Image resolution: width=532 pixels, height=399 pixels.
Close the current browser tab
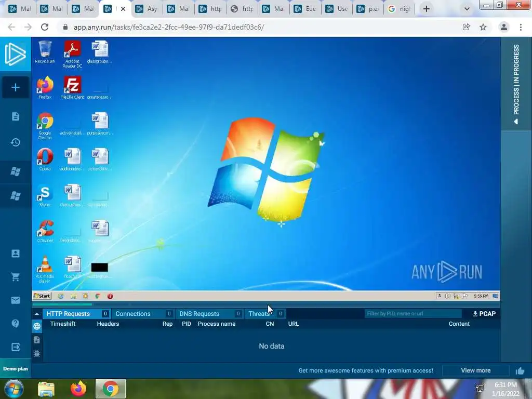123,9
